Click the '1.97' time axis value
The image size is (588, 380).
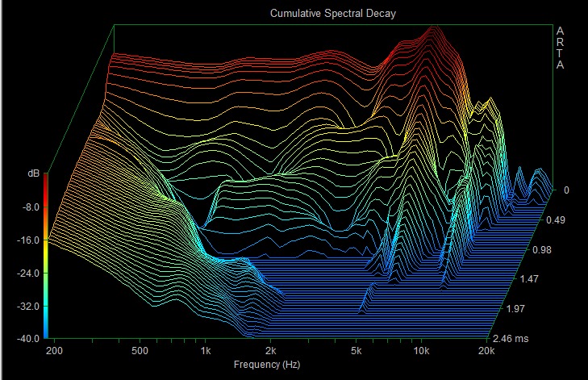(515, 309)
